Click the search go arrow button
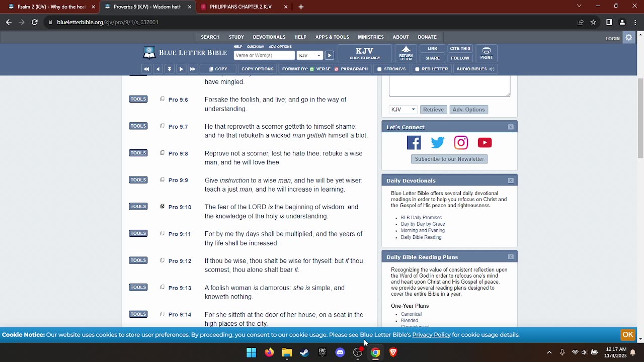The image size is (644, 362). click(329, 55)
